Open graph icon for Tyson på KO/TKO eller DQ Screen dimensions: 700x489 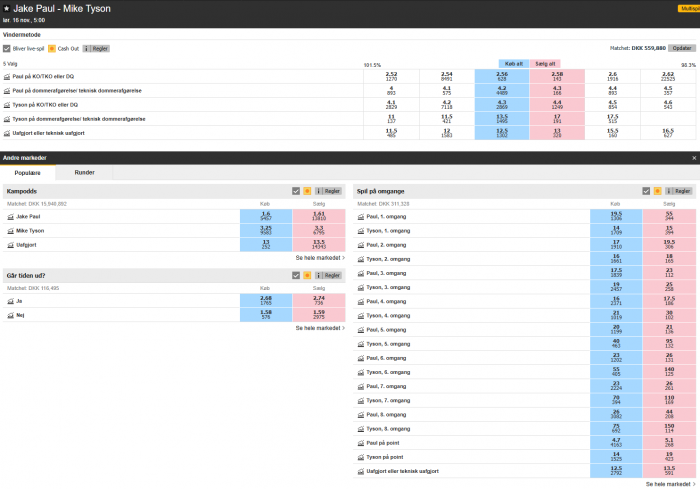(7, 105)
